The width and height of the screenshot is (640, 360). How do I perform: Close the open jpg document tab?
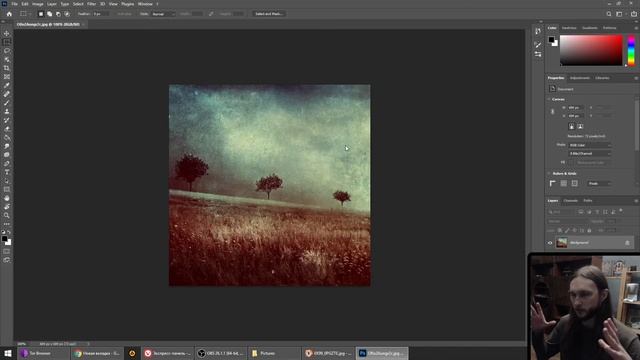[83, 24]
